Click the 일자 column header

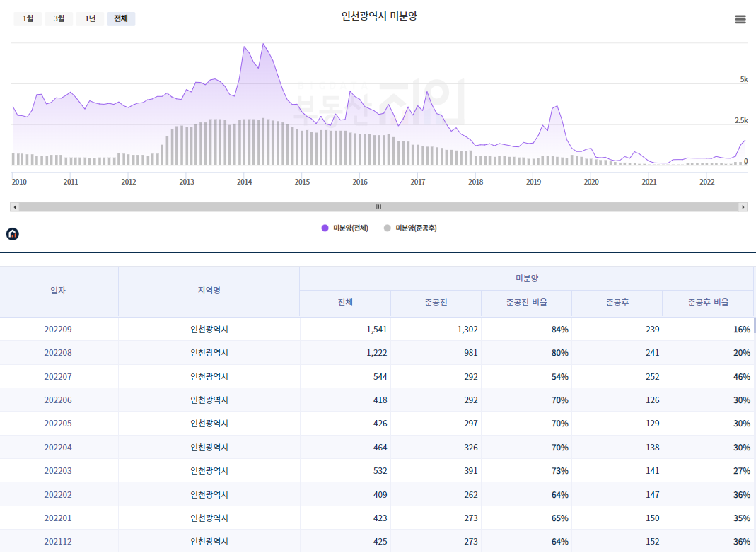pyautogui.click(x=58, y=291)
